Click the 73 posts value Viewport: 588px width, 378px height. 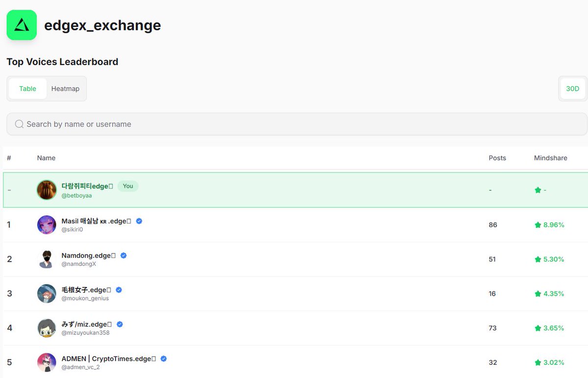tap(493, 328)
